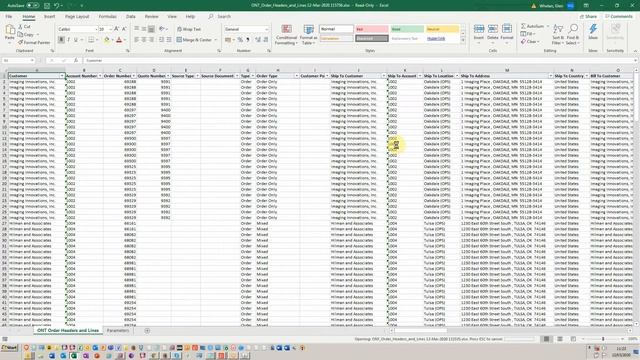Viewport: 640px width, 360px height.
Task: Decrease font size with the small A
Action: pos(124,29)
